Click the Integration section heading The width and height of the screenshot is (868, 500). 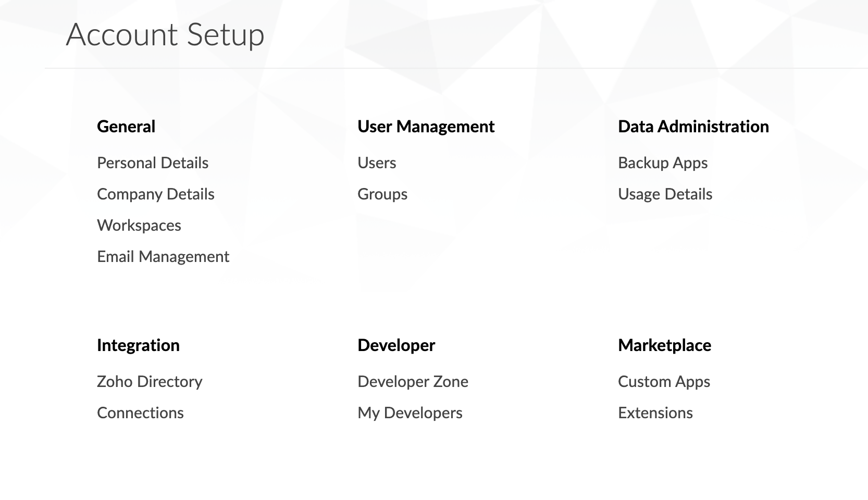pos(138,345)
